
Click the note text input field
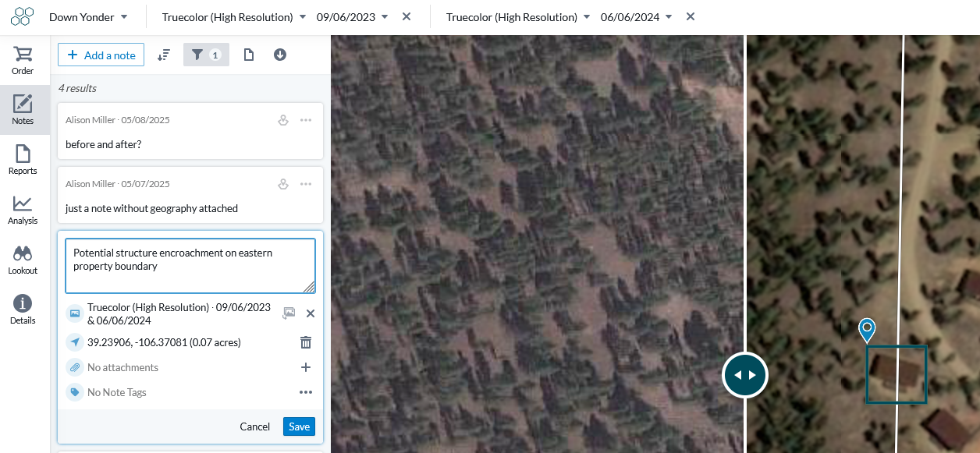click(190, 266)
